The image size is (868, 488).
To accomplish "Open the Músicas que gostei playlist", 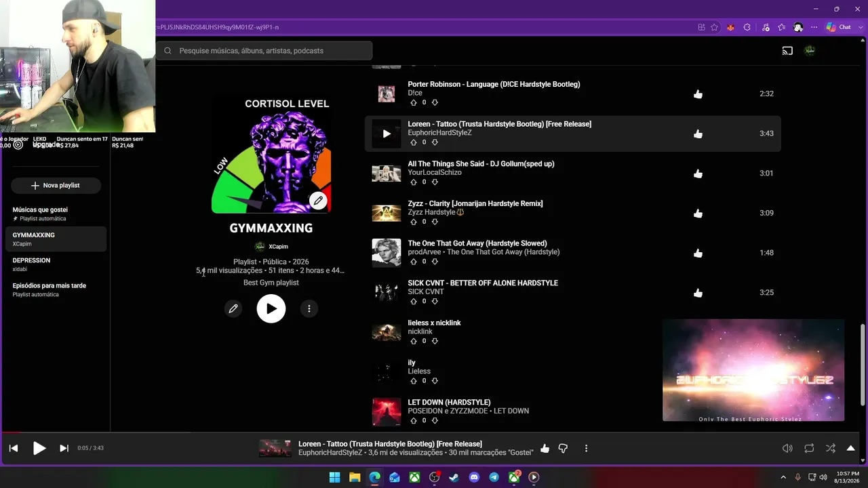I will click(55, 214).
